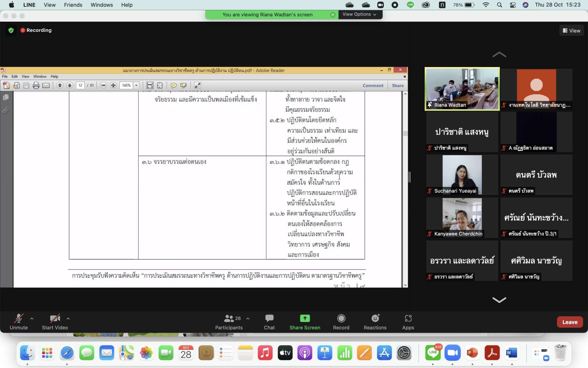Open the Zoom Apps panel
Viewport: 588px width, 368px height.
coord(408,319)
